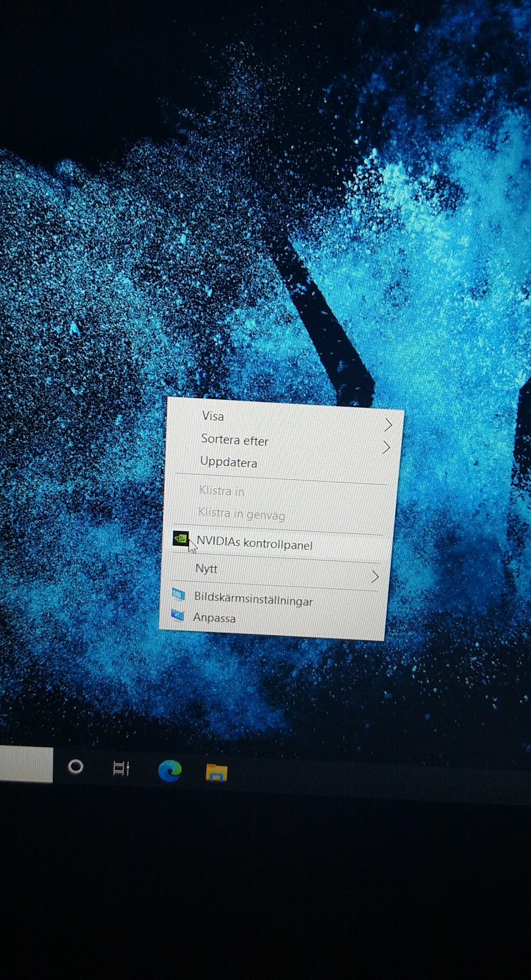
Task: Launch Microsoft Edge from the taskbar
Action: [170, 770]
